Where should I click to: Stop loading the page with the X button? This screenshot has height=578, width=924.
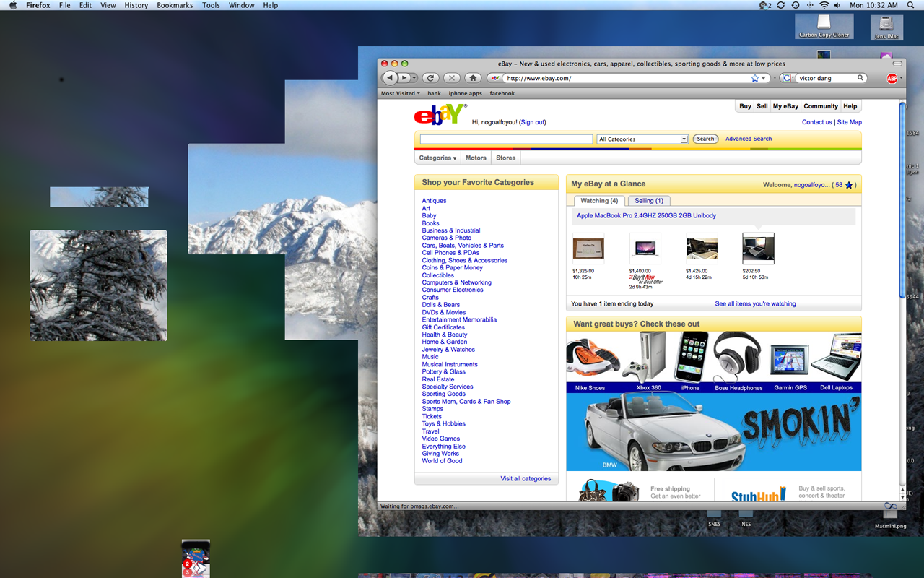(452, 78)
